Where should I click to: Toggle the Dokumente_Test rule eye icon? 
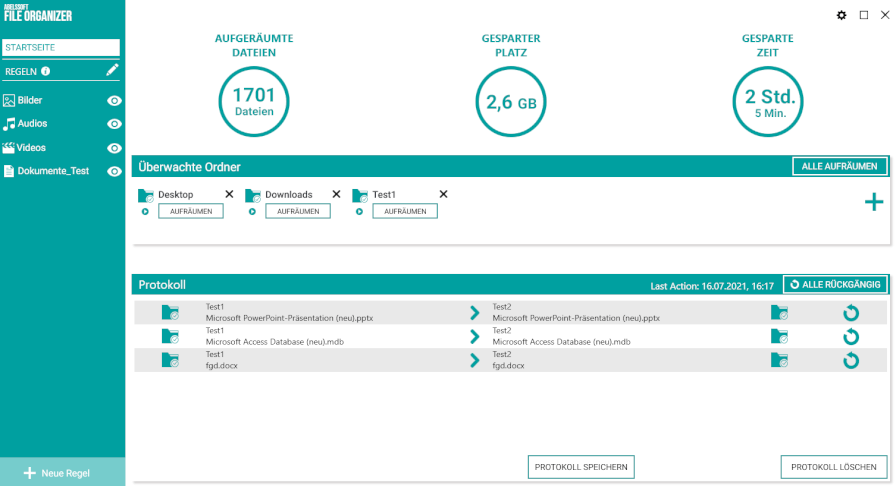[x=114, y=171]
